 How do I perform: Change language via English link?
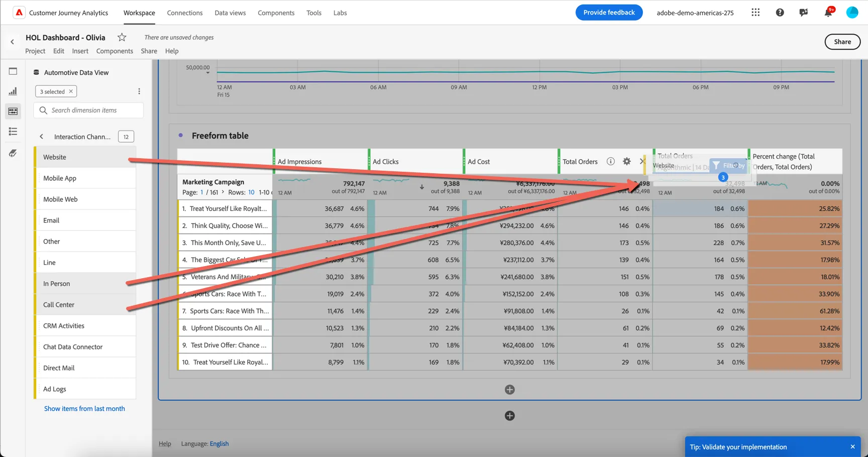pos(219,443)
